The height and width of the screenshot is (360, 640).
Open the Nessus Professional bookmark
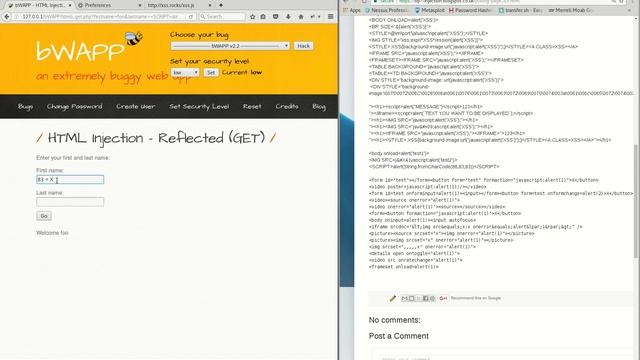[387, 10]
